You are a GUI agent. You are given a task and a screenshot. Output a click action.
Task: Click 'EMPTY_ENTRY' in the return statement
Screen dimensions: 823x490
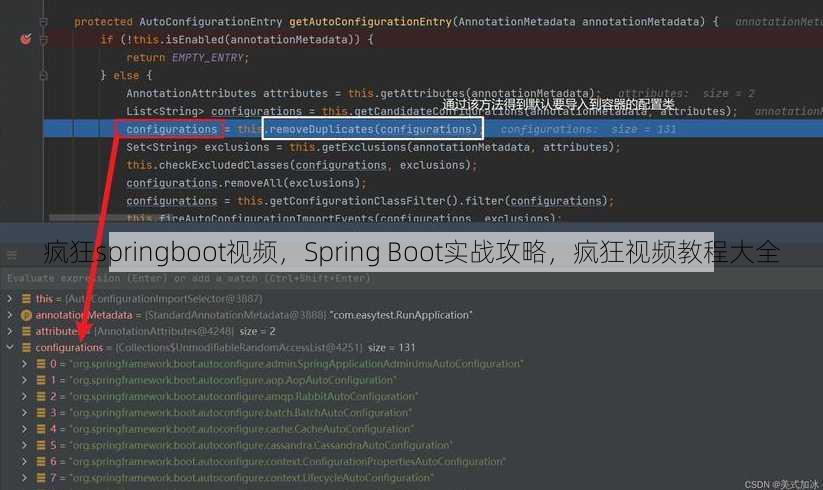point(208,58)
